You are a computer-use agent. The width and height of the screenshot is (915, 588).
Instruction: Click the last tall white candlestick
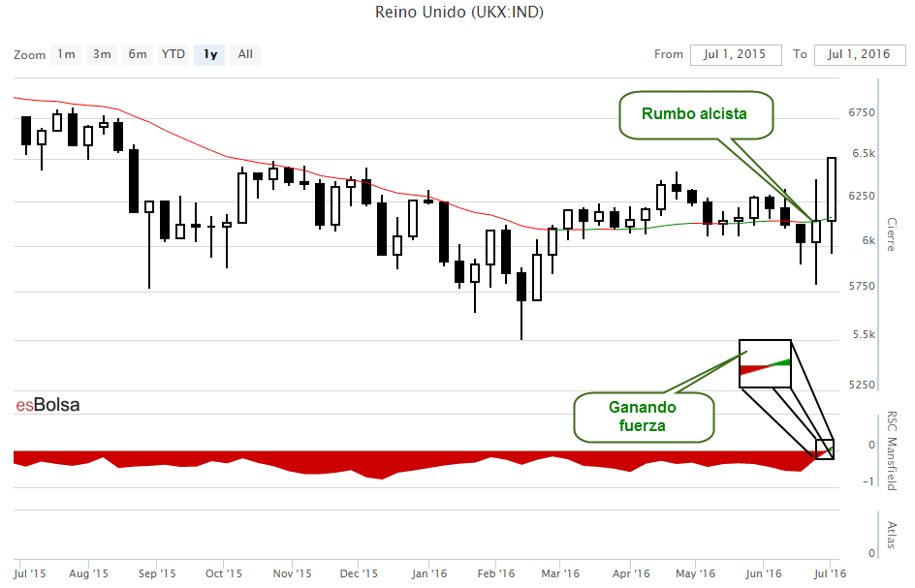(832, 189)
